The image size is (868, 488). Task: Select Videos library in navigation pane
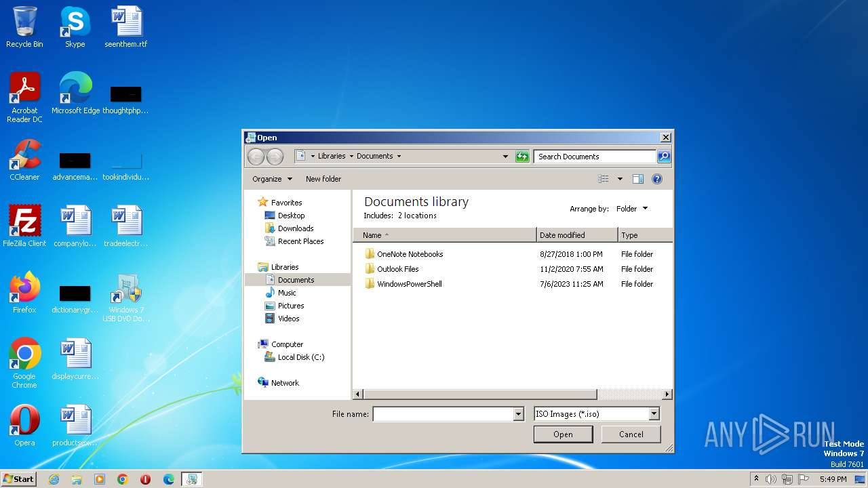tap(288, 319)
